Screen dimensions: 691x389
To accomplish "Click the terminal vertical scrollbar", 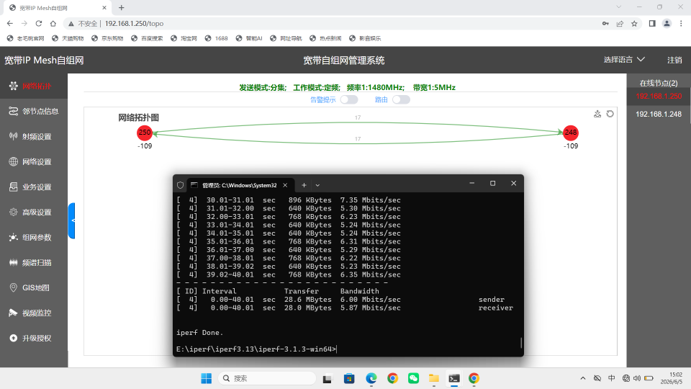I will [x=521, y=342].
